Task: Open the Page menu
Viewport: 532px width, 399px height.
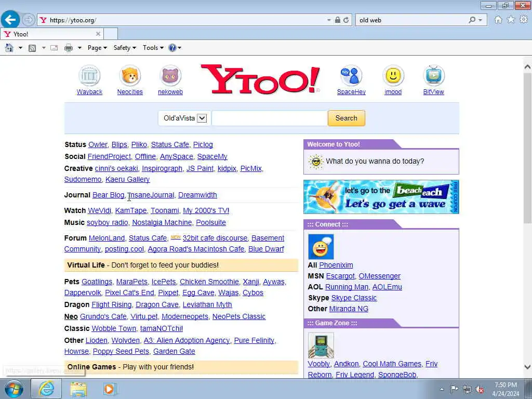Action: (97, 48)
